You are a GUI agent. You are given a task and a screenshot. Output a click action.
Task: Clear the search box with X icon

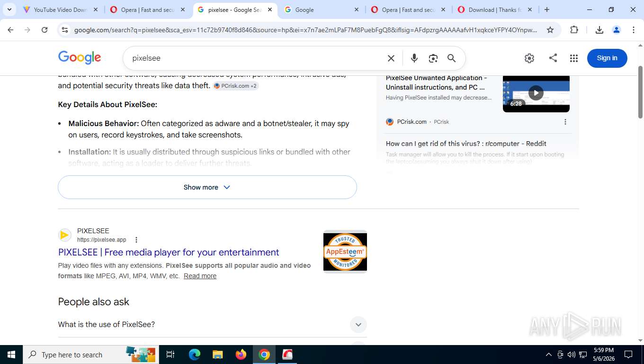[x=391, y=58]
